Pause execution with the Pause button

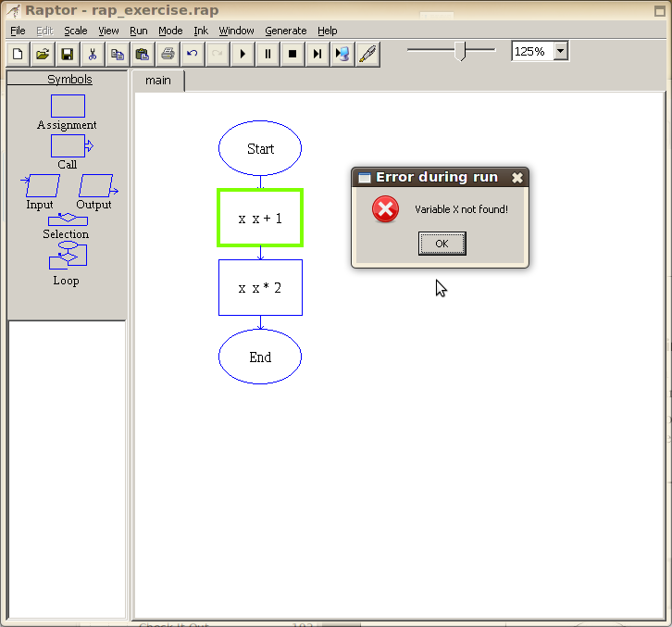[268, 54]
